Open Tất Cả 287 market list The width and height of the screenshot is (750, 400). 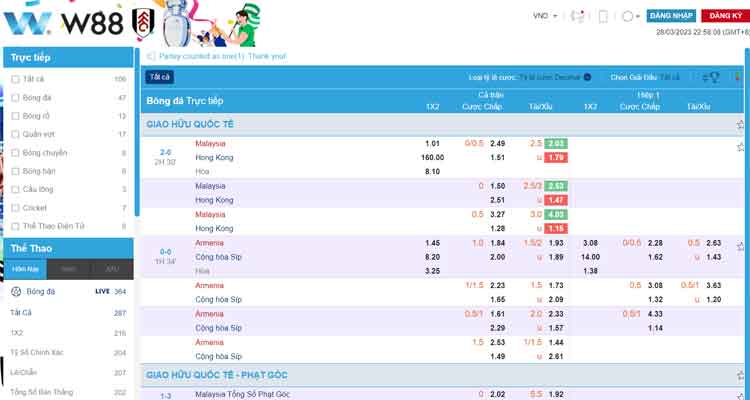tap(68, 313)
